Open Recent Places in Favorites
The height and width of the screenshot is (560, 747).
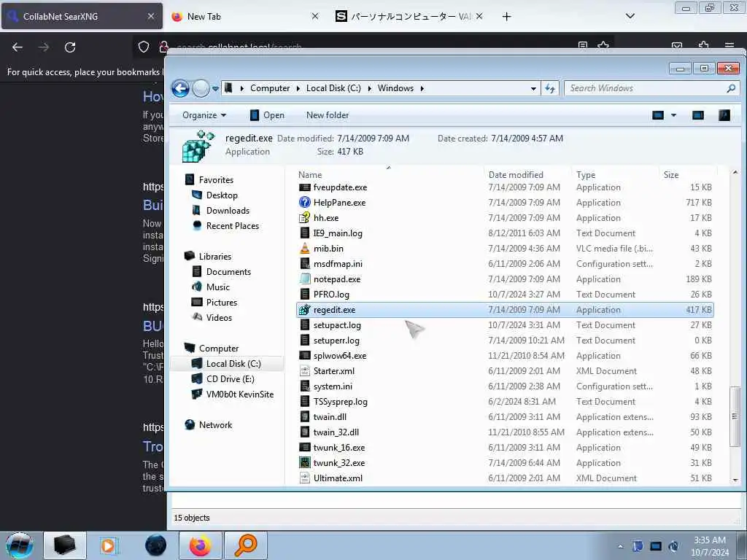point(233,226)
